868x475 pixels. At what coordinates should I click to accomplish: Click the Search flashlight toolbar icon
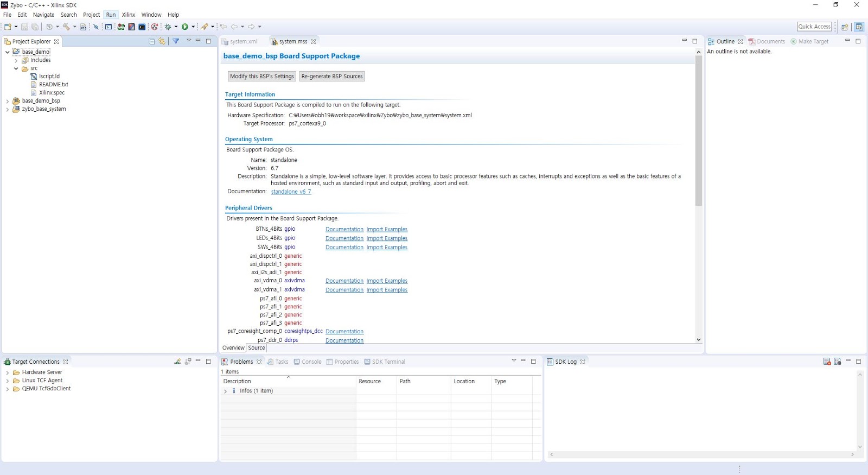tap(205, 27)
